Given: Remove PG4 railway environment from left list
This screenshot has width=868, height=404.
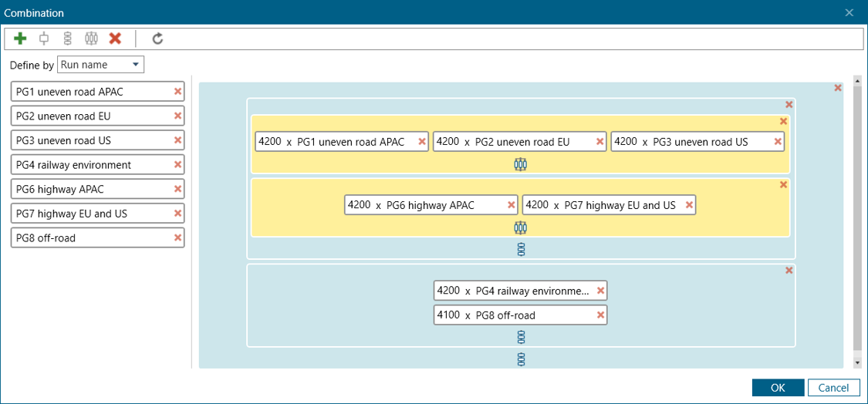Looking at the screenshot, I should pos(177,165).
